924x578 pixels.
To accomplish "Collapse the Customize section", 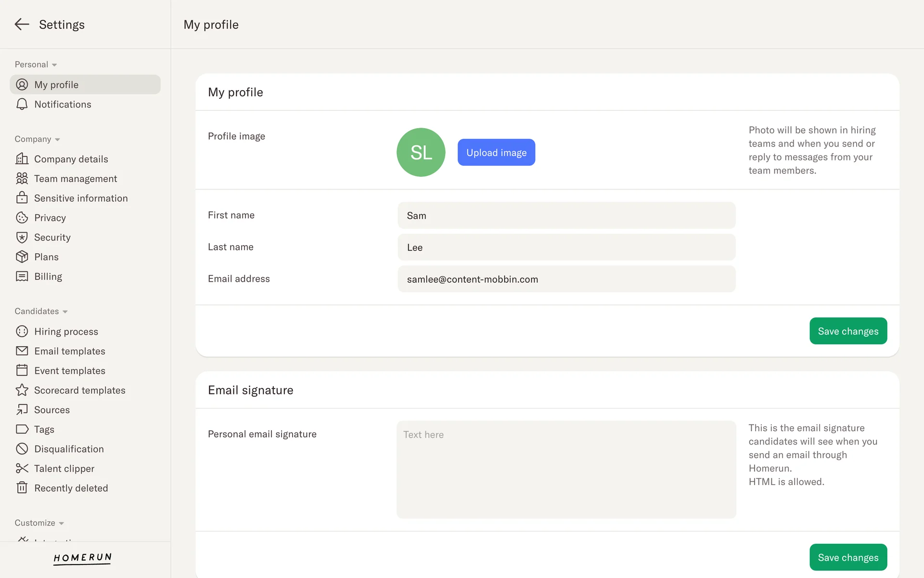I will (x=61, y=524).
